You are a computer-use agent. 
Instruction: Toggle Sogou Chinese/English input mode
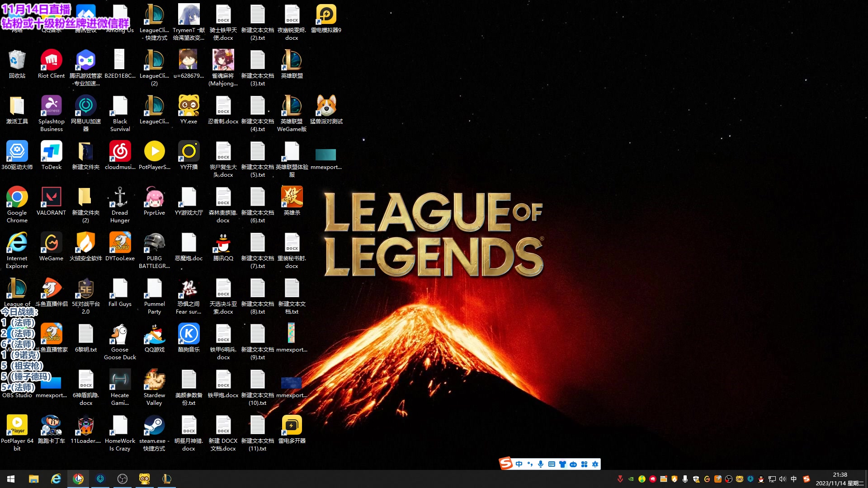pyautogui.click(x=519, y=464)
